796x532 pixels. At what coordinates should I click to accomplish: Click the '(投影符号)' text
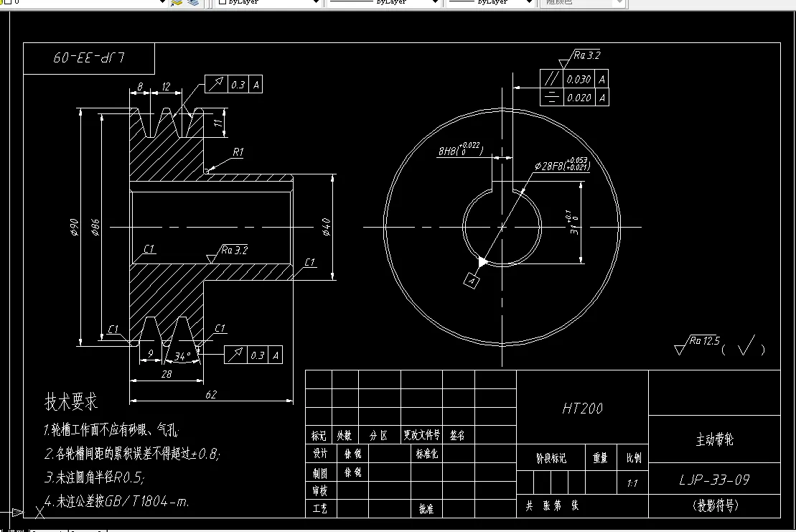715,505
